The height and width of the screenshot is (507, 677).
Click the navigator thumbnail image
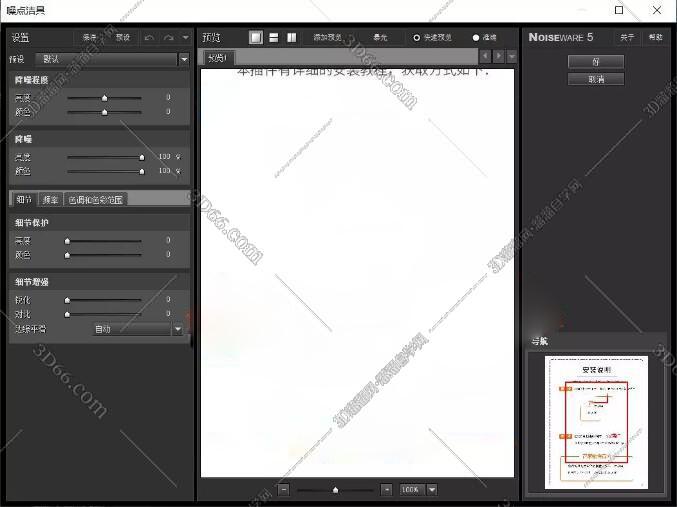pos(596,423)
